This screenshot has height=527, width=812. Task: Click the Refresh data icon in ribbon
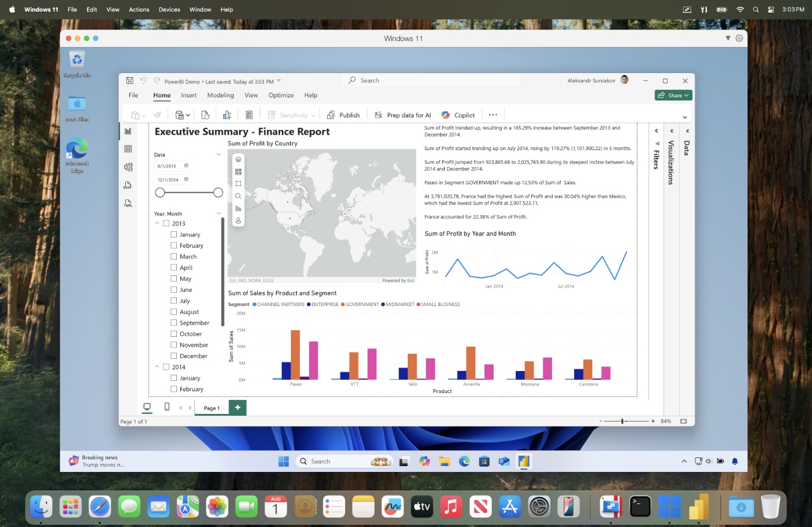coord(205,115)
